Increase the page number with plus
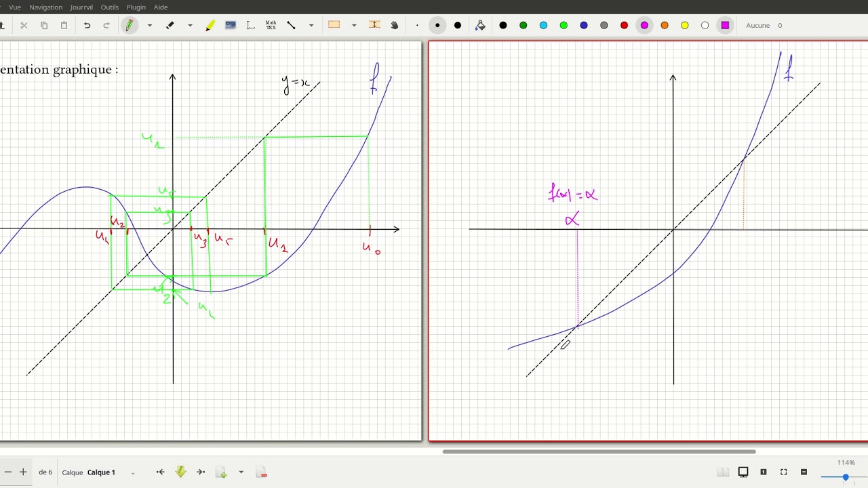This screenshot has width=868, height=488. pos(23,472)
